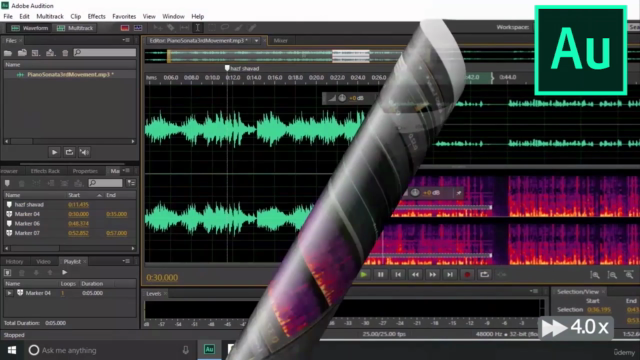This screenshot has width=640, height=360.
Task: Rewind with the transport button
Action: coord(415,275)
